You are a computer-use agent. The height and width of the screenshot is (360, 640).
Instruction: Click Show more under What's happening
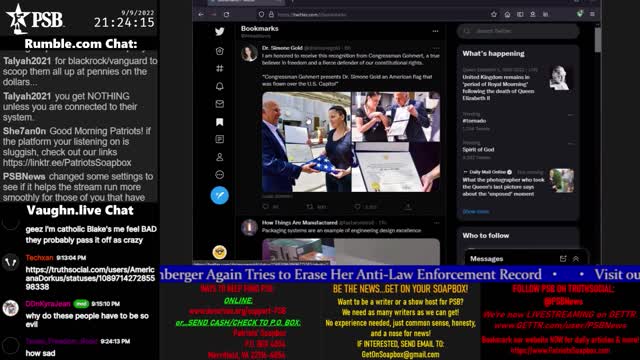pos(476,211)
